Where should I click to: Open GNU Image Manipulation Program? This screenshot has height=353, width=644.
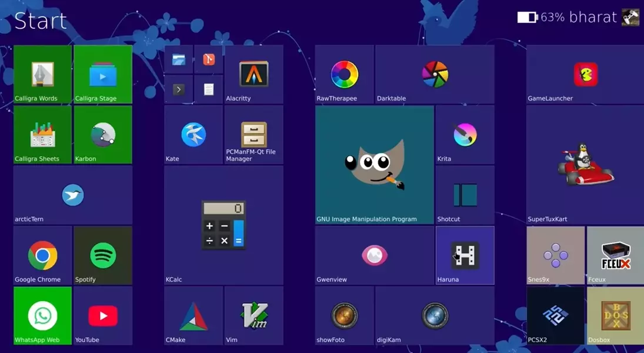[375, 165]
